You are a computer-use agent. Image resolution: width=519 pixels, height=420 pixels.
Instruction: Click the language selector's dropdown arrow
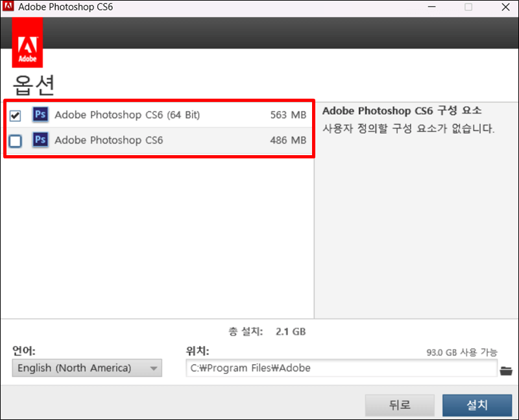154,368
